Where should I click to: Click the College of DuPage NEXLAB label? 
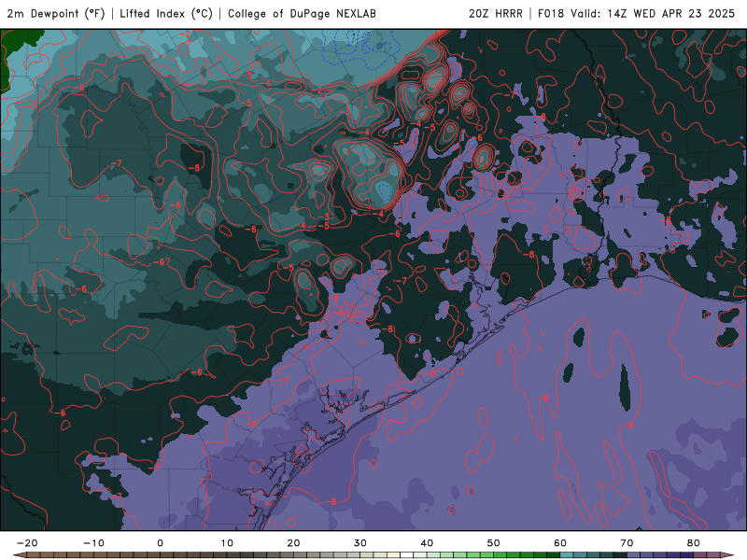tap(302, 13)
